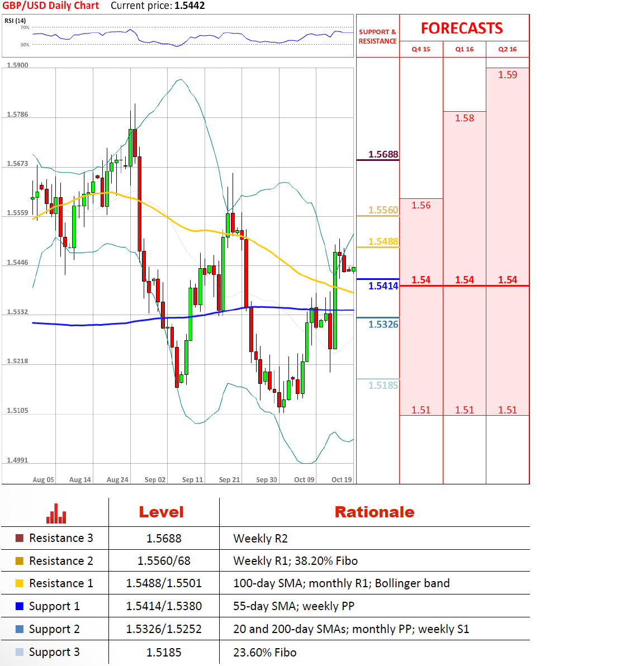The height and width of the screenshot is (666, 644).
Task: Click the 23.60% Fibo rationale
Action: 265,653
